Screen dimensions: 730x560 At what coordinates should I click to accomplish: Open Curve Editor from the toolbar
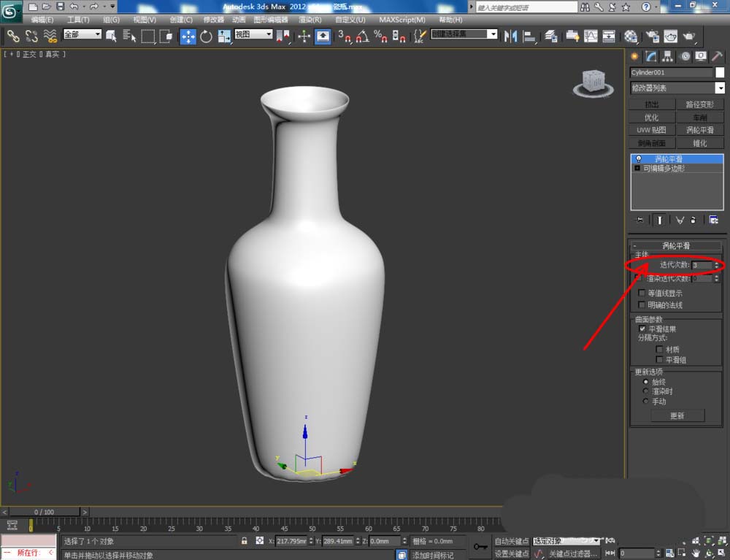(x=591, y=36)
